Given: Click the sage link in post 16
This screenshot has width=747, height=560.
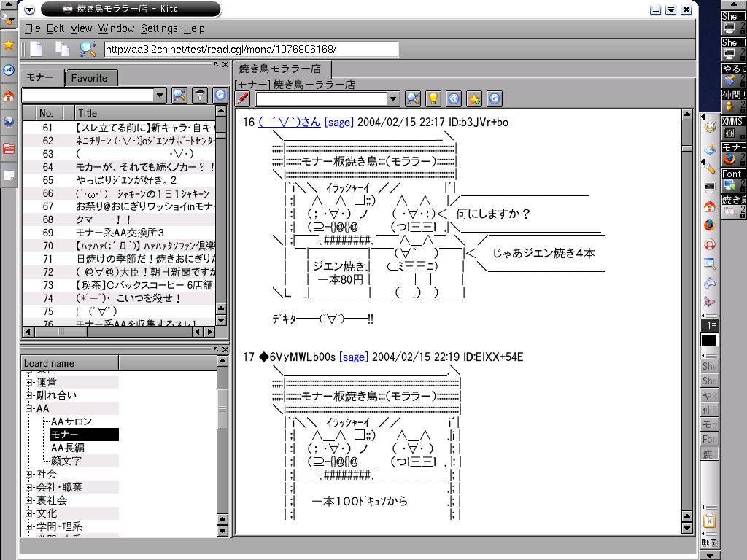Looking at the screenshot, I should pyautogui.click(x=338, y=122).
